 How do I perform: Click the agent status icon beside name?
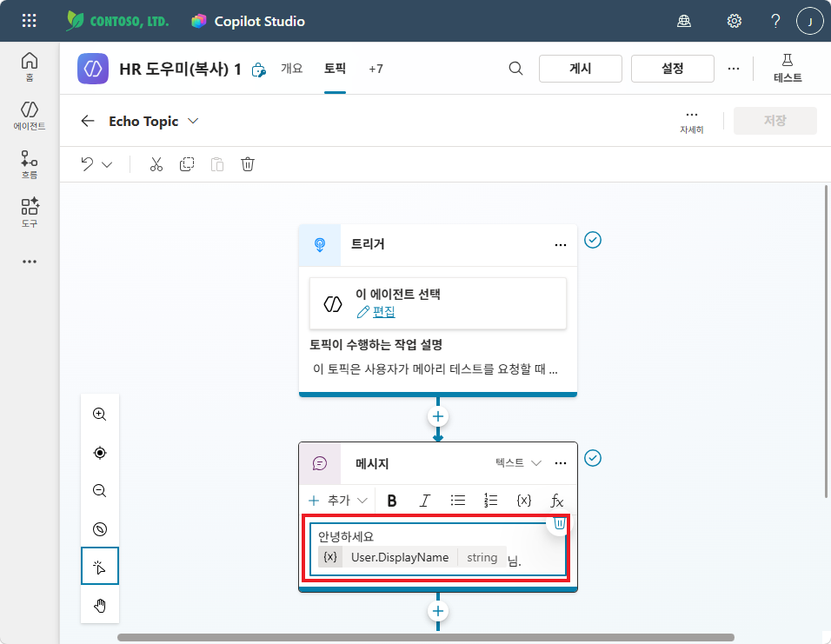pyautogui.click(x=259, y=70)
